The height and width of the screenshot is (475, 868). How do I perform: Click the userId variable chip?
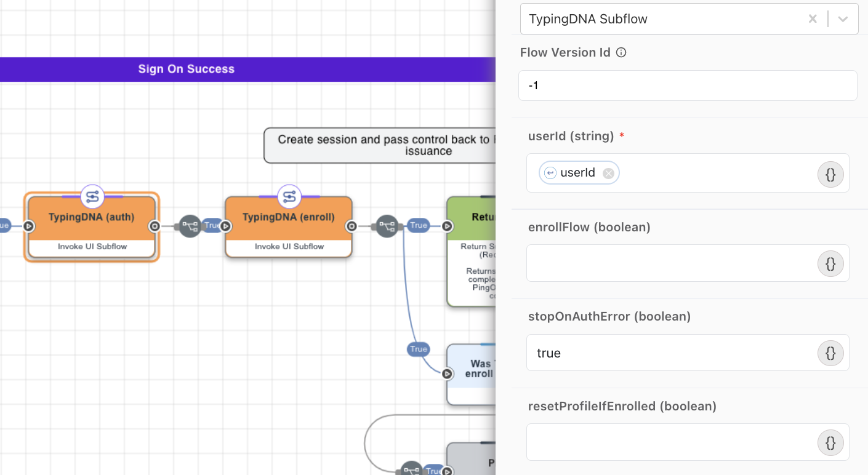578,173
